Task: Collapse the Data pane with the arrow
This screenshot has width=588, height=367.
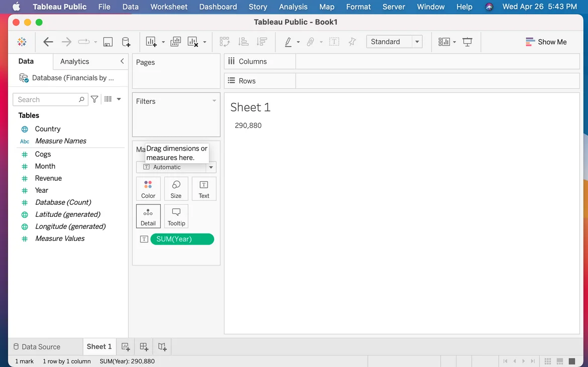Action: [x=122, y=61]
